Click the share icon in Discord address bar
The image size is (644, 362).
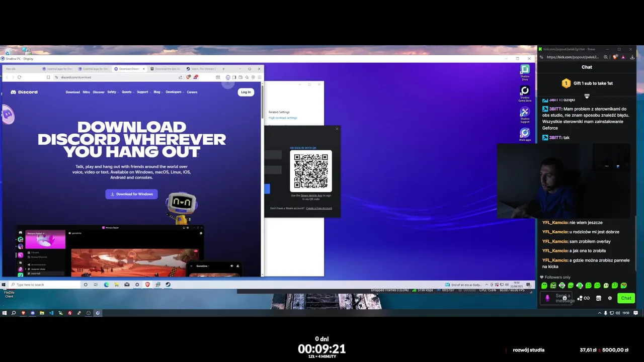180,77
